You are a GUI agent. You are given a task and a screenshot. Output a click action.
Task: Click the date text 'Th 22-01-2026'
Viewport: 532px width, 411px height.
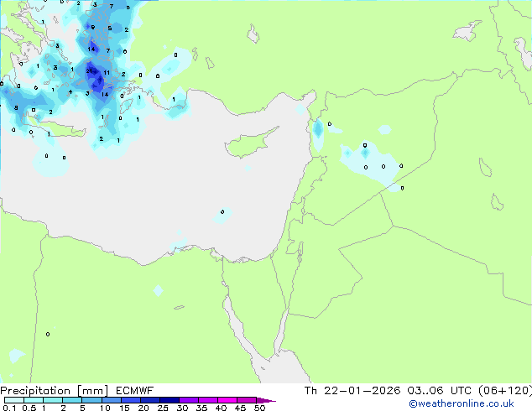[x=352, y=391]
